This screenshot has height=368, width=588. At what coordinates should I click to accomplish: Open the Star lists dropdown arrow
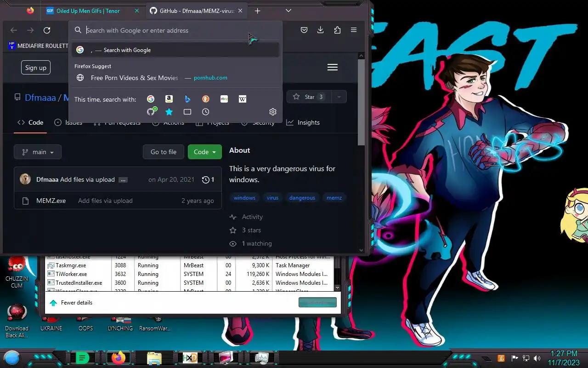339,97
